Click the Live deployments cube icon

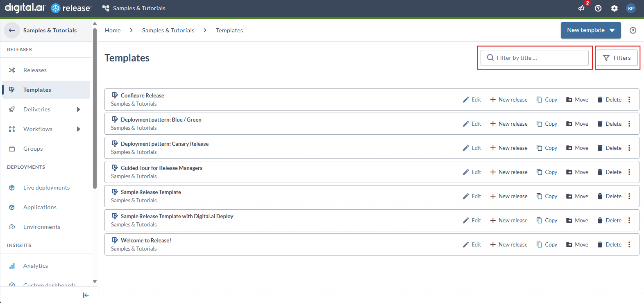tap(12, 188)
